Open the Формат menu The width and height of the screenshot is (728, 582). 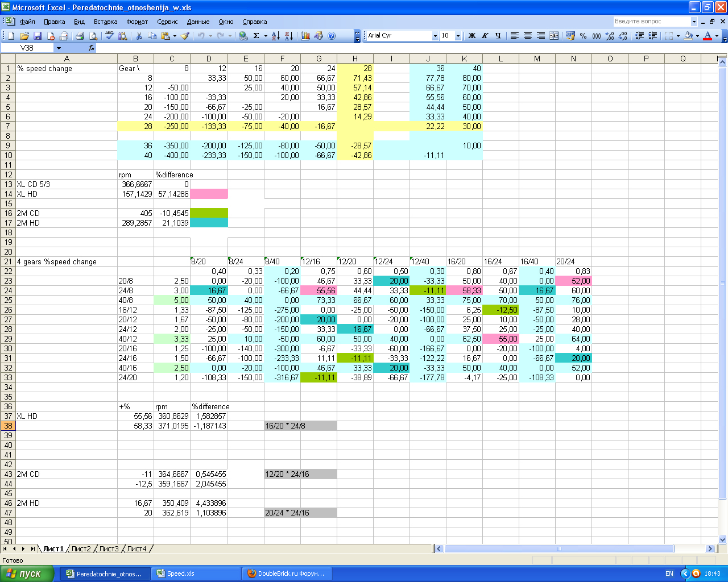tap(137, 22)
